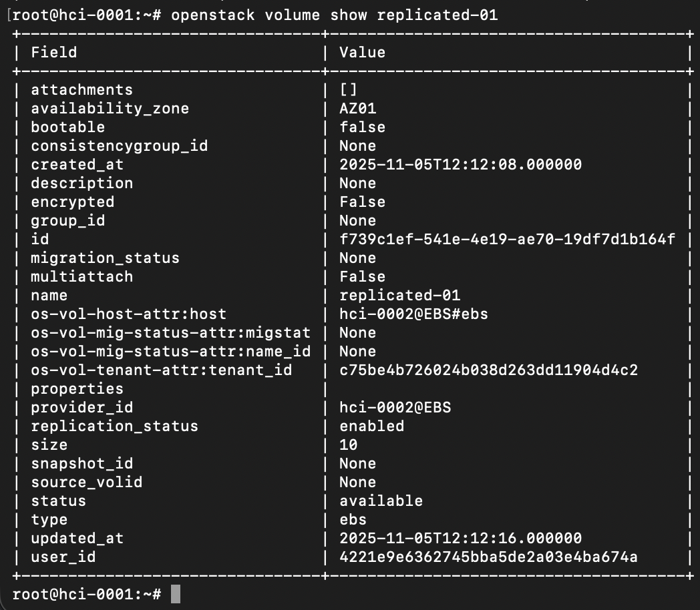The width and height of the screenshot is (700, 610).
Task: Click the size value '10'
Action: [348, 444]
